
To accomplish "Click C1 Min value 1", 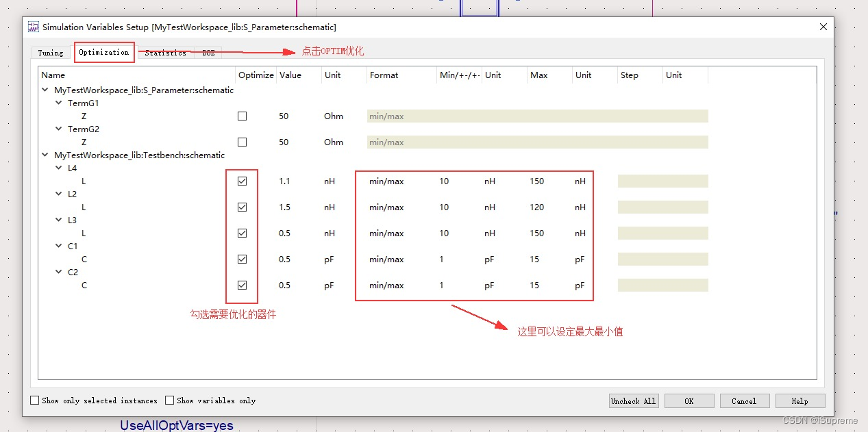I will [442, 259].
